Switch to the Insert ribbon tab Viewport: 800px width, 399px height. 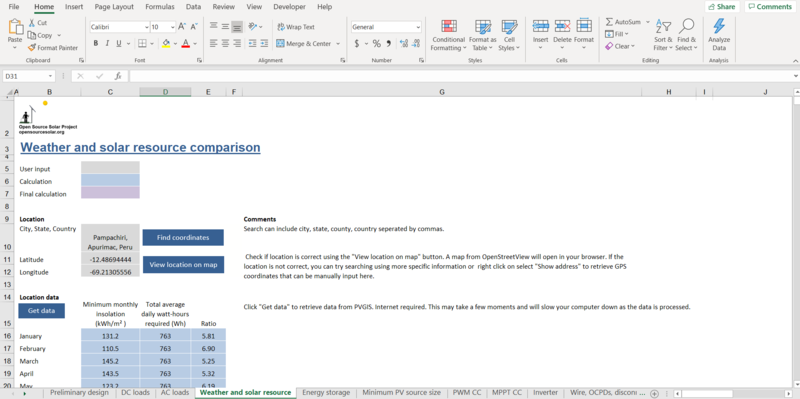(x=74, y=7)
